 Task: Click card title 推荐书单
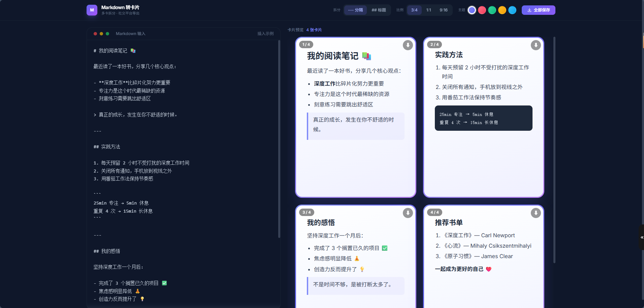click(449, 222)
